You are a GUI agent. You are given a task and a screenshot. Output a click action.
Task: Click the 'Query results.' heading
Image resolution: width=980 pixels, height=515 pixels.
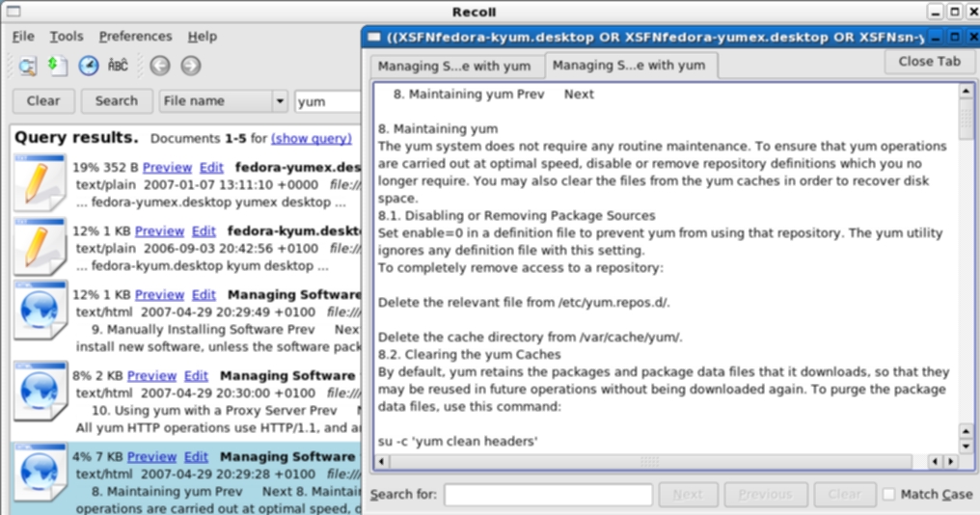pos(76,138)
